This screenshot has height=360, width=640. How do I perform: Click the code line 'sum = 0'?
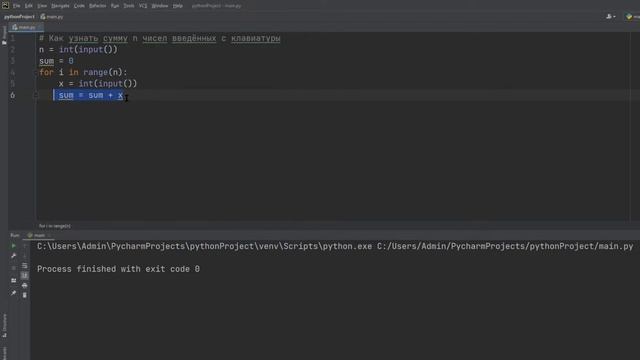(x=56, y=61)
